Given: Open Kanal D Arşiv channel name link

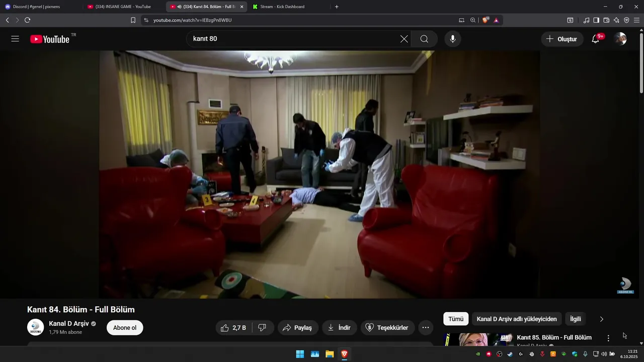Looking at the screenshot, I should [68, 324].
